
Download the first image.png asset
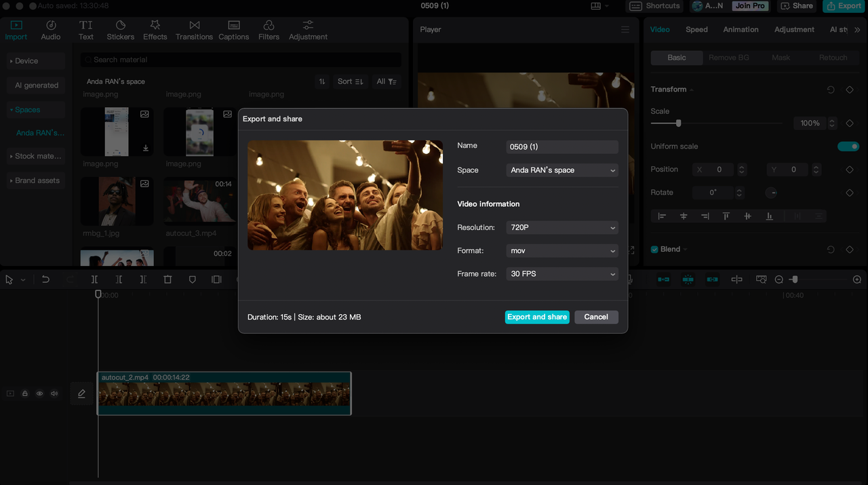pyautogui.click(x=146, y=148)
